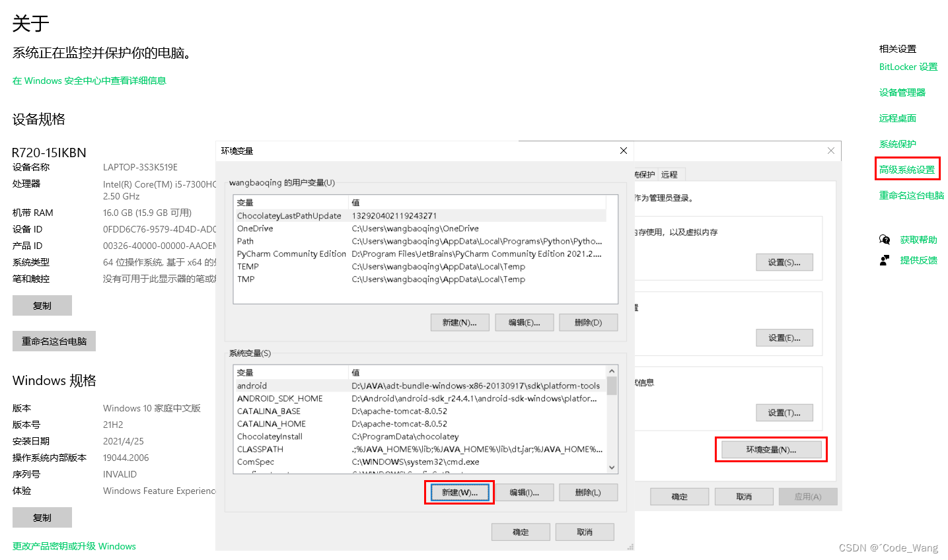Click 环境变量(N)... button in system properties
This screenshot has height=560, width=948.
pos(772,450)
